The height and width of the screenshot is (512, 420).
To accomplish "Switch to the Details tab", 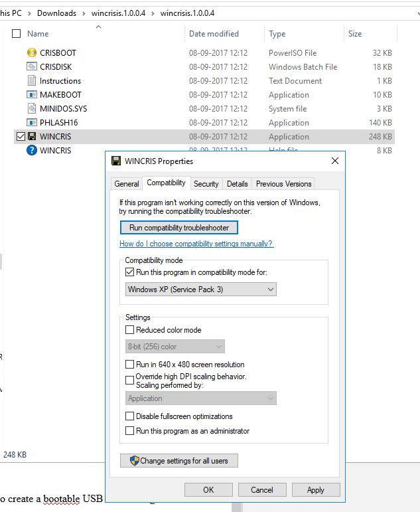I will coord(238,184).
